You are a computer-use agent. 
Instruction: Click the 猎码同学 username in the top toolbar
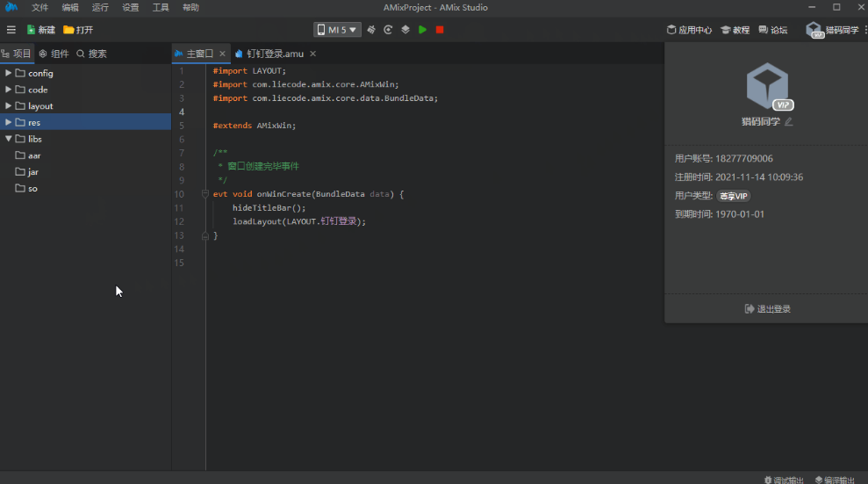[842, 30]
